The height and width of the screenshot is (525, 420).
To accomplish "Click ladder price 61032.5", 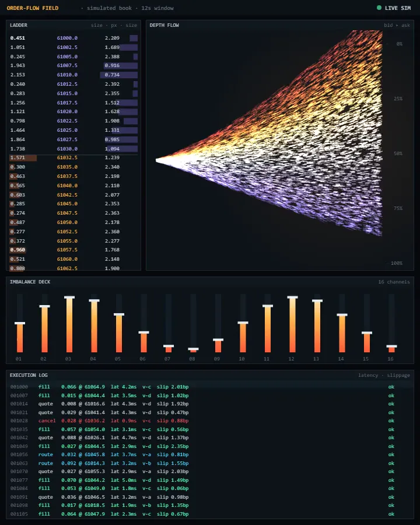I will click(x=67, y=157).
